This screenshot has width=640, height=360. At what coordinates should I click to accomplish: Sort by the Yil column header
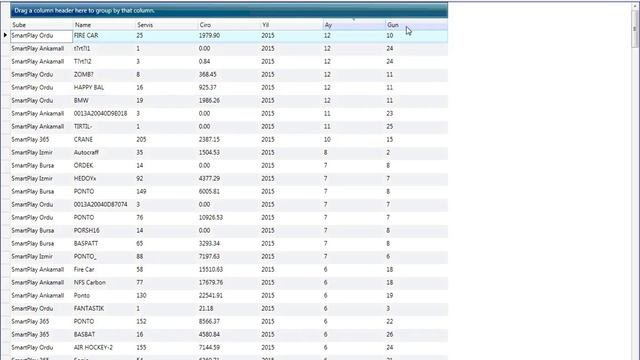[x=291, y=25]
